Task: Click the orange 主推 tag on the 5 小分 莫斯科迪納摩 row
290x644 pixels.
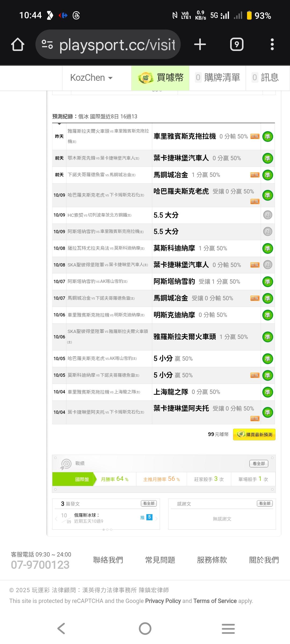Action: [255, 375]
